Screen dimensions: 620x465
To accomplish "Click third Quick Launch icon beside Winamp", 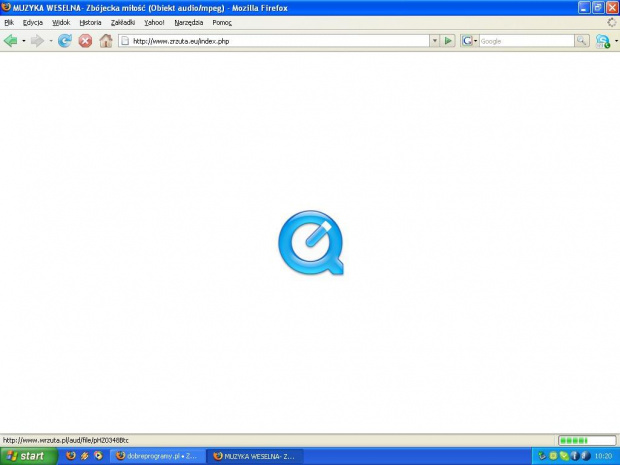I will point(98,456).
